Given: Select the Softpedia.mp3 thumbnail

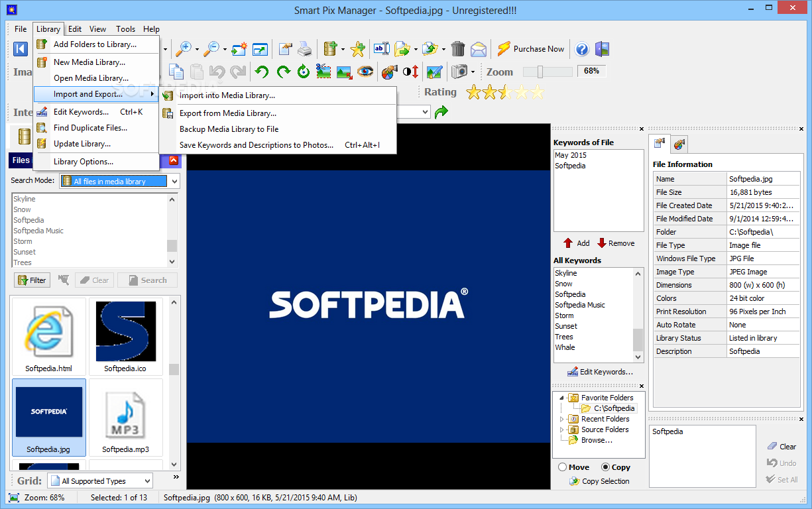Looking at the screenshot, I should 125,418.
